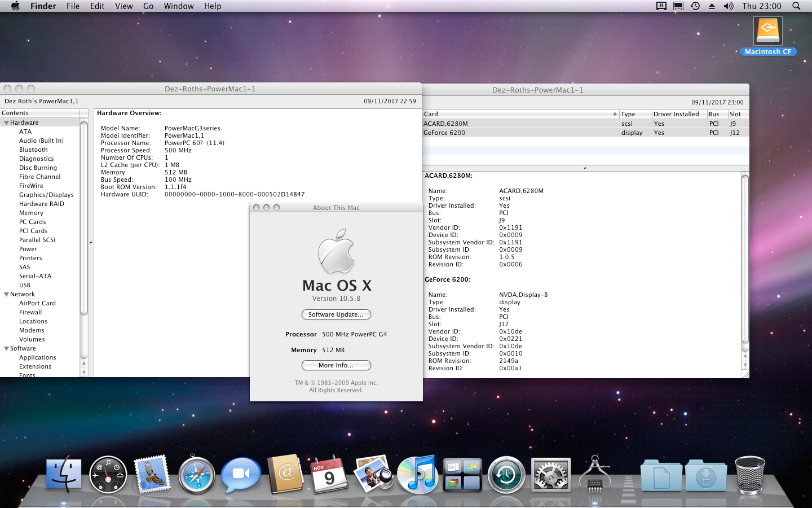Image resolution: width=812 pixels, height=508 pixels.
Task: Select ATA in Hardware list
Action: (x=25, y=132)
